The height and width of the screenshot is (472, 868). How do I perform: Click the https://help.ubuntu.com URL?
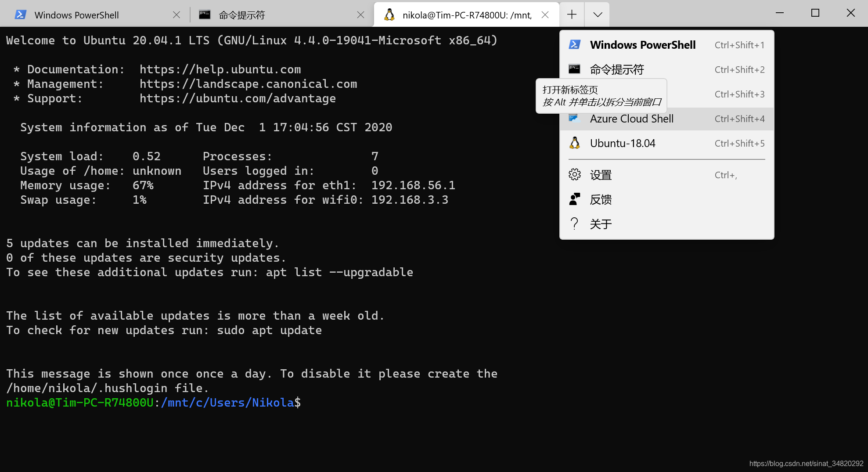coord(220,69)
